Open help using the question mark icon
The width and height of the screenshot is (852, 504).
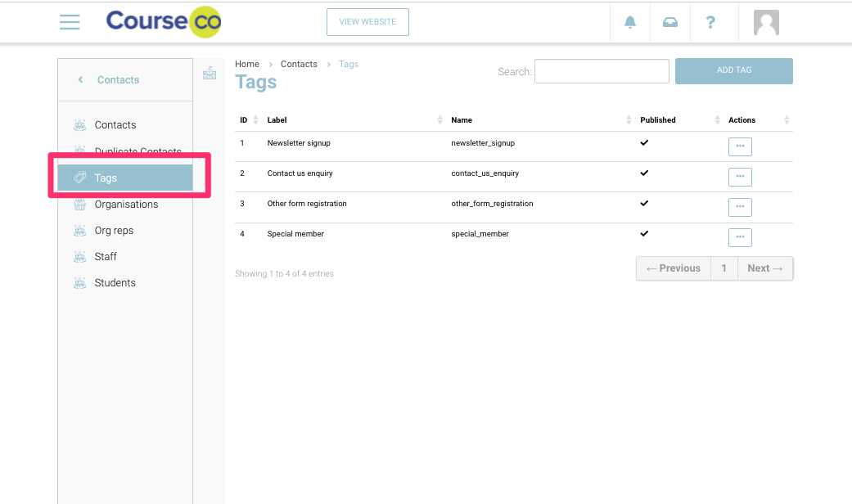(x=710, y=21)
